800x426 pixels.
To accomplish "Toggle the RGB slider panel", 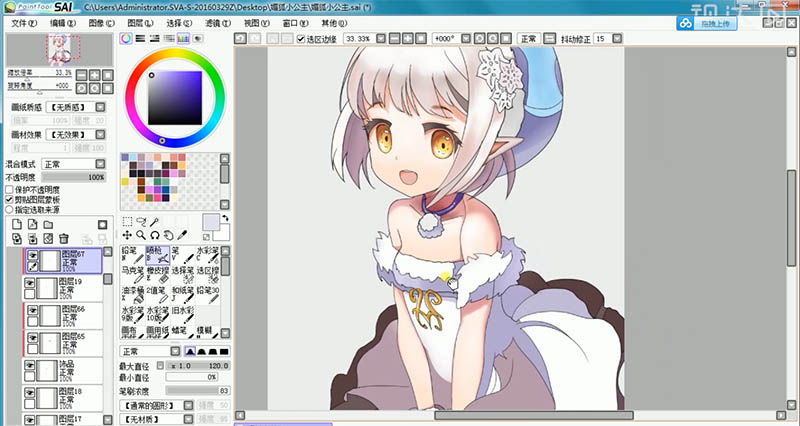I will click(140, 38).
